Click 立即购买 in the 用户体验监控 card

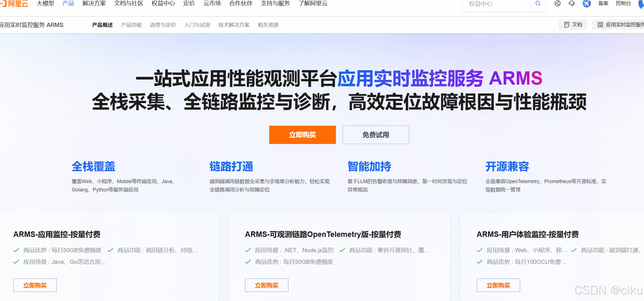click(x=498, y=285)
